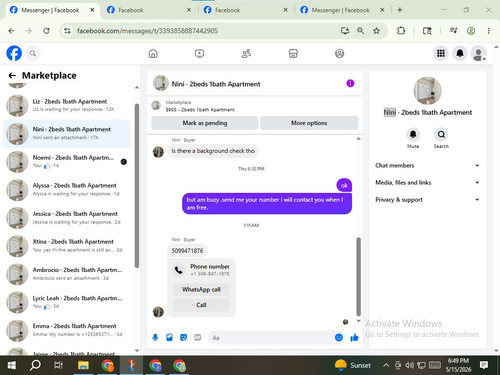Send a thumbs-up like

pyautogui.click(x=354, y=338)
